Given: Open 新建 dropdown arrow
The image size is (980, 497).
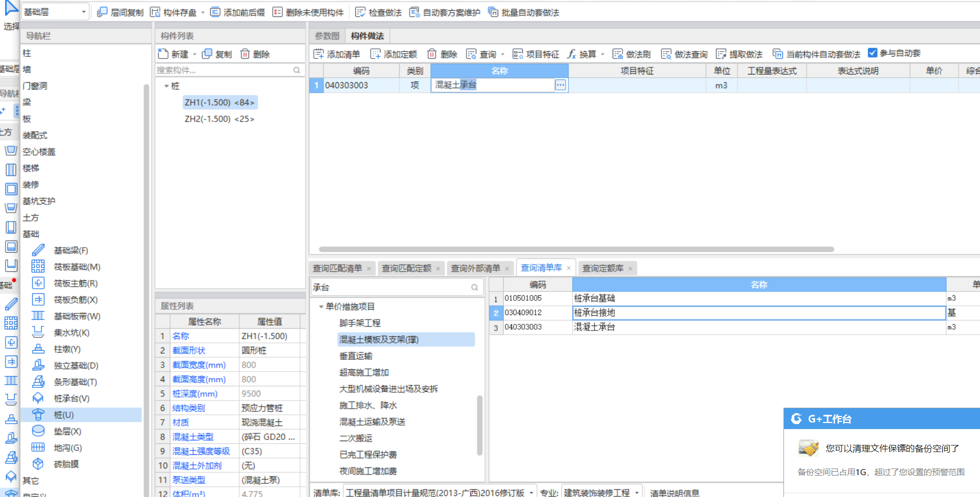Looking at the screenshot, I should pyautogui.click(x=195, y=54).
